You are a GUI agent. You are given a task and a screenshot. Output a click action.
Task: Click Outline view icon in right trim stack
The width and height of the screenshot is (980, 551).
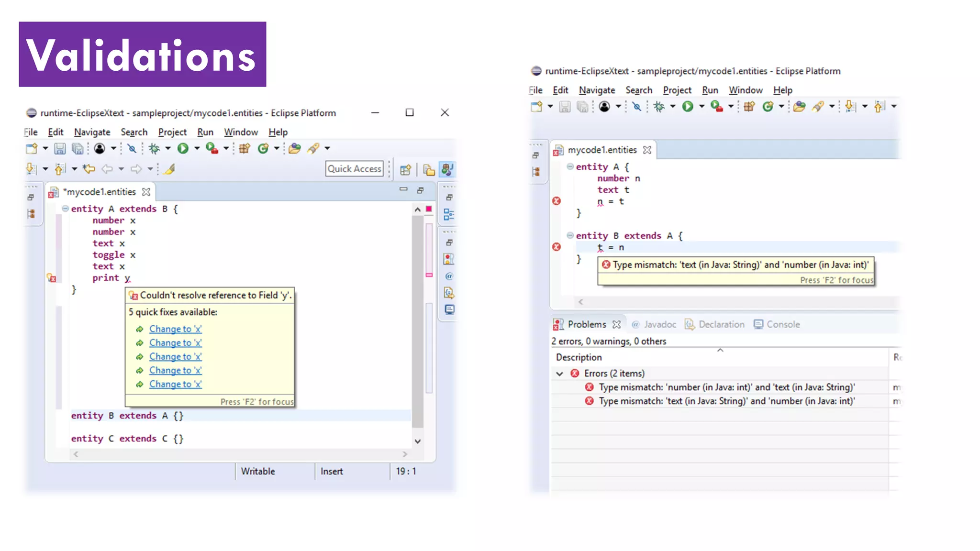[x=449, y=214]
